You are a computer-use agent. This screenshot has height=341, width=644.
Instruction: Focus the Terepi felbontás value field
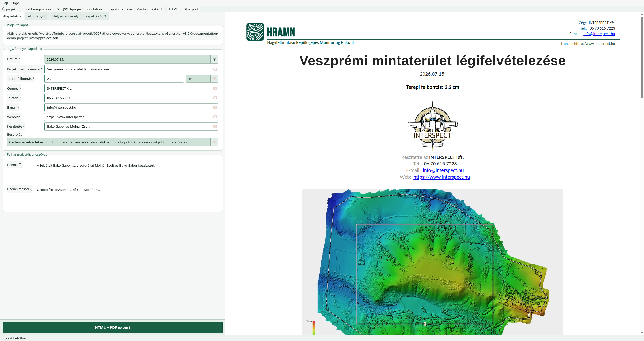click(114, 79)
